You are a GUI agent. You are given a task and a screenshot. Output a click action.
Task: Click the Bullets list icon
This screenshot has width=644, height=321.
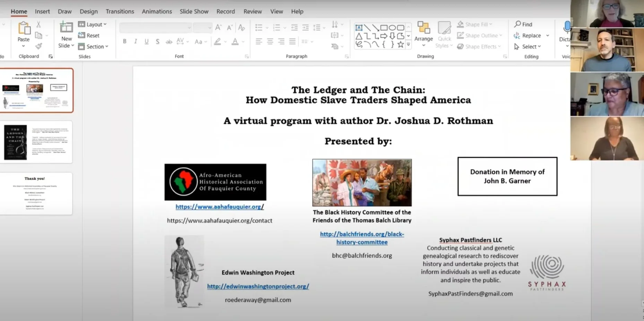click(259, 27)
